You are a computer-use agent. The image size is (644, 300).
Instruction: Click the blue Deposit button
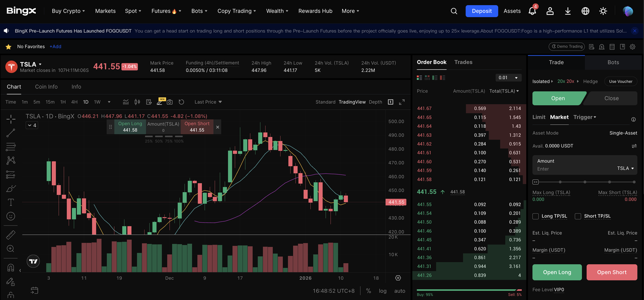pyautogui.click(x=481, y=11)
